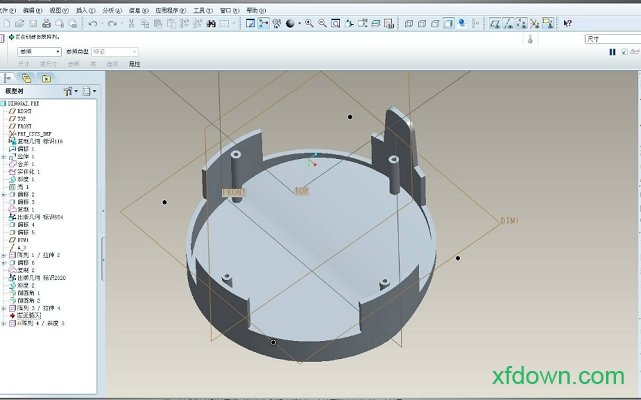Click the binoculars Find icon

212,23
